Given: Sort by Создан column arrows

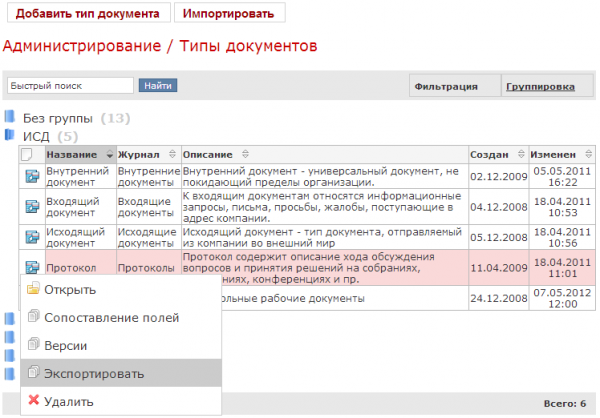Looking at the screenshot, I should tap(521, 154).
